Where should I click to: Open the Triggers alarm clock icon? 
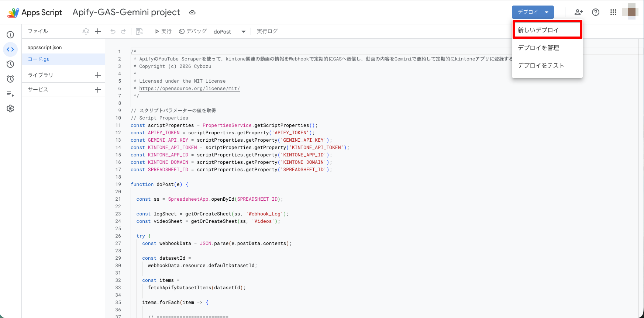click(x=10, y=79)
